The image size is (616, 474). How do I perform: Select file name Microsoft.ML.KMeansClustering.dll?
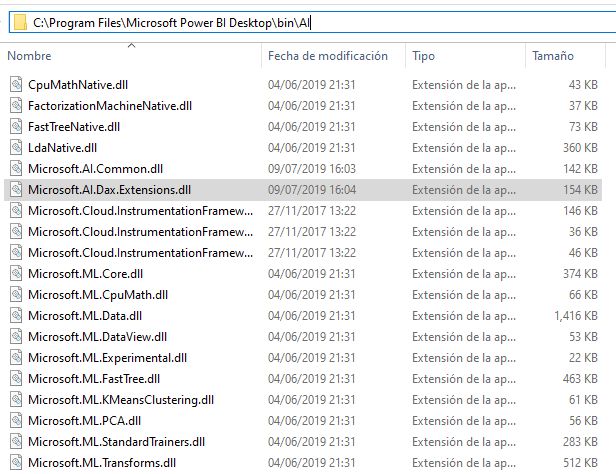pyautogui.click(x=121, y=400)
